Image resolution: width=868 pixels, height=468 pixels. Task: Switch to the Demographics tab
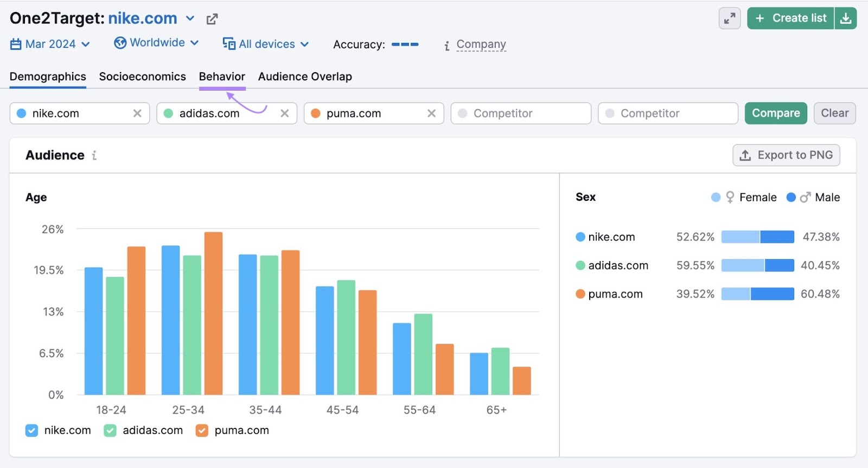(x=48, y=77)
